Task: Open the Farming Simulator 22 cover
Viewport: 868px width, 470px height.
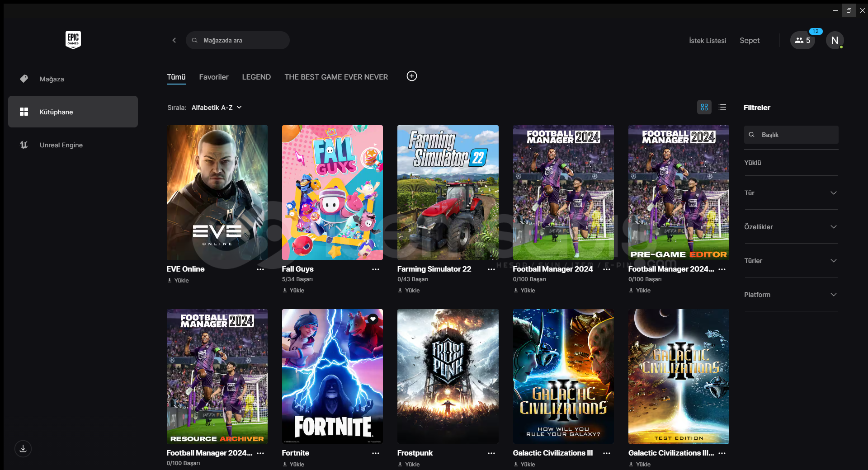Action: click(x=448, y=193)
